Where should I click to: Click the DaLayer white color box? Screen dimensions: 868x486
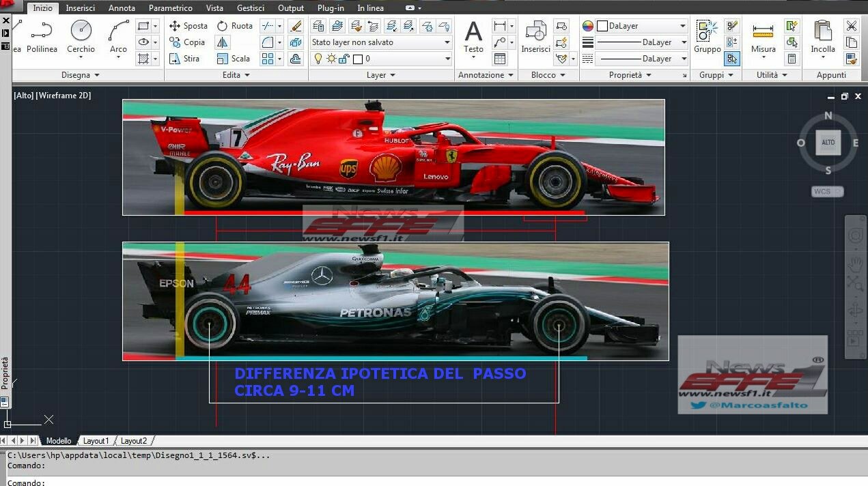coord(602,26)
